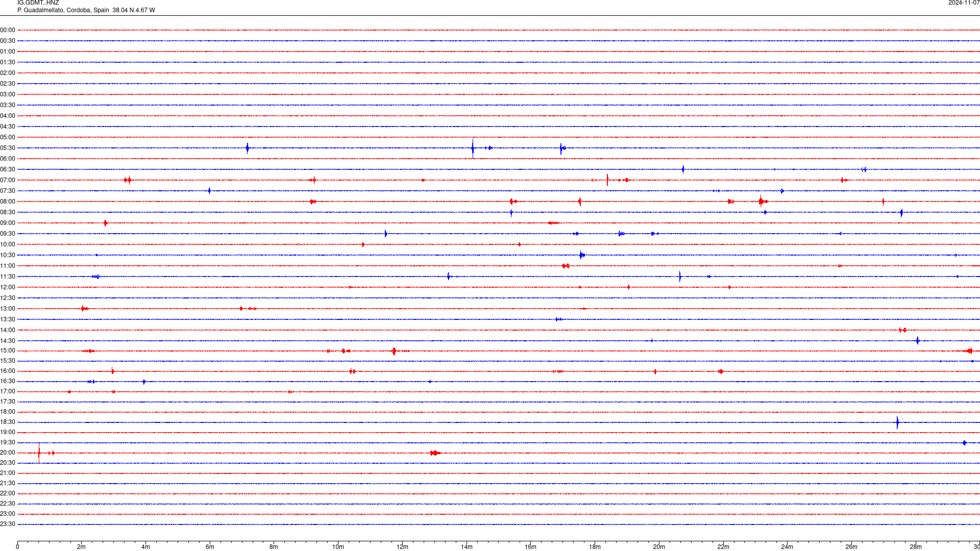The image size is (980, 551).
Task: Select the 02:00 time row label
Action: 8,73
